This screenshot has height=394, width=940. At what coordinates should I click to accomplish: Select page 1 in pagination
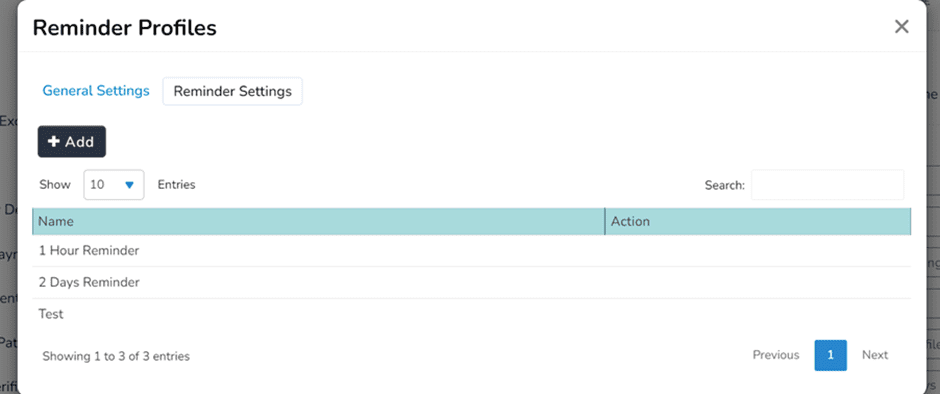pyautogui.click(x=830, y=355)
